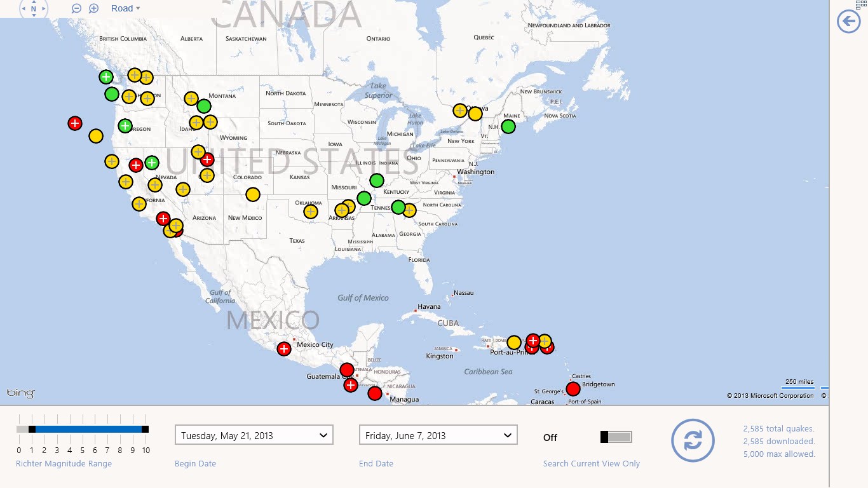Click the lower Richter magnitude slider handle

pyautogui.click(x=32, y=429)
